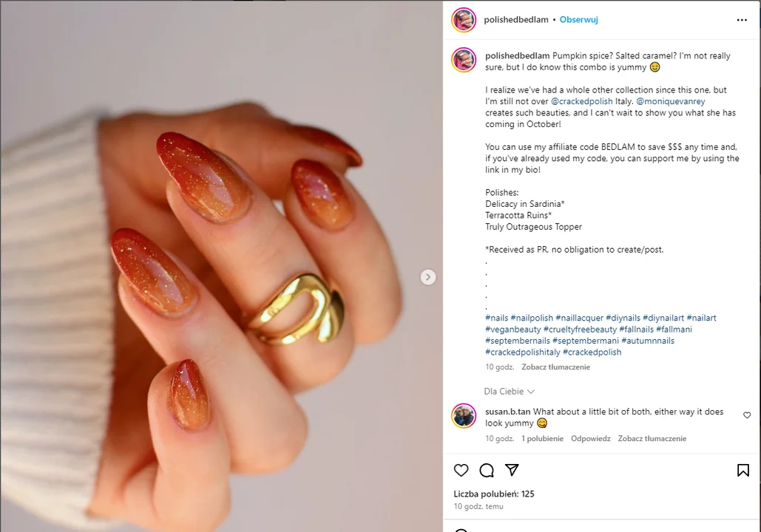Open polishedbedlam avatar in header
761x532 pixels.
point(464,20)
